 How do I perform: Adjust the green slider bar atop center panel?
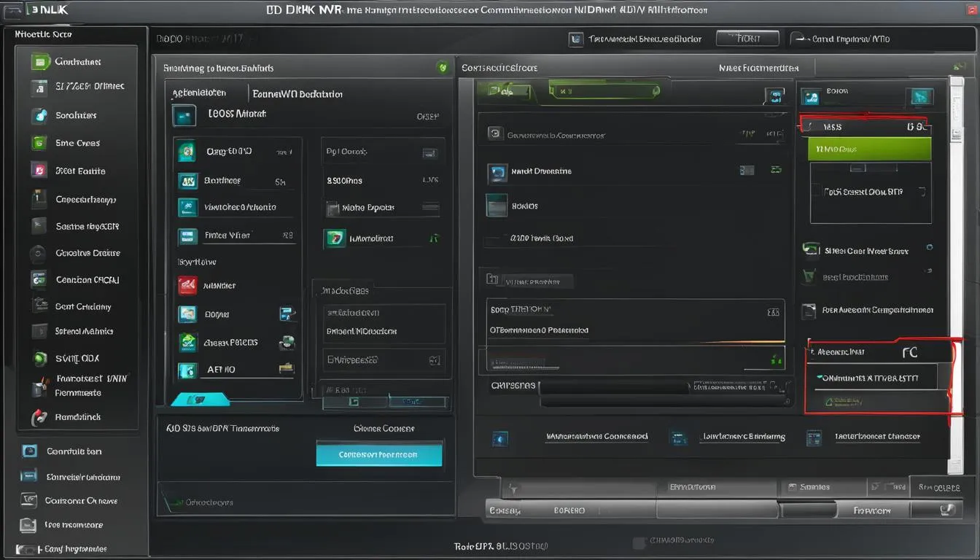[x=604, y=91]
